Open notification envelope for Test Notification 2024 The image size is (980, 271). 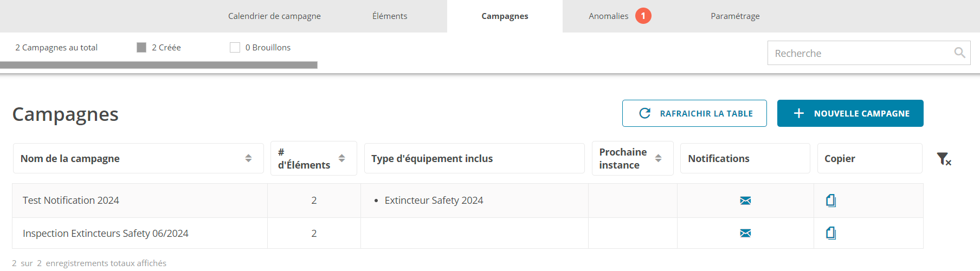[x=745, y=201]
